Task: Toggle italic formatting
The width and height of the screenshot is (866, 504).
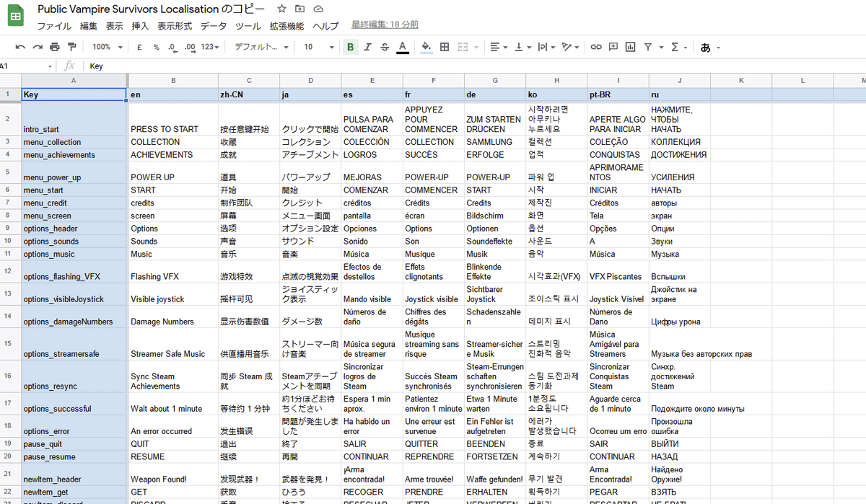Action: click(x=367, y=47)
